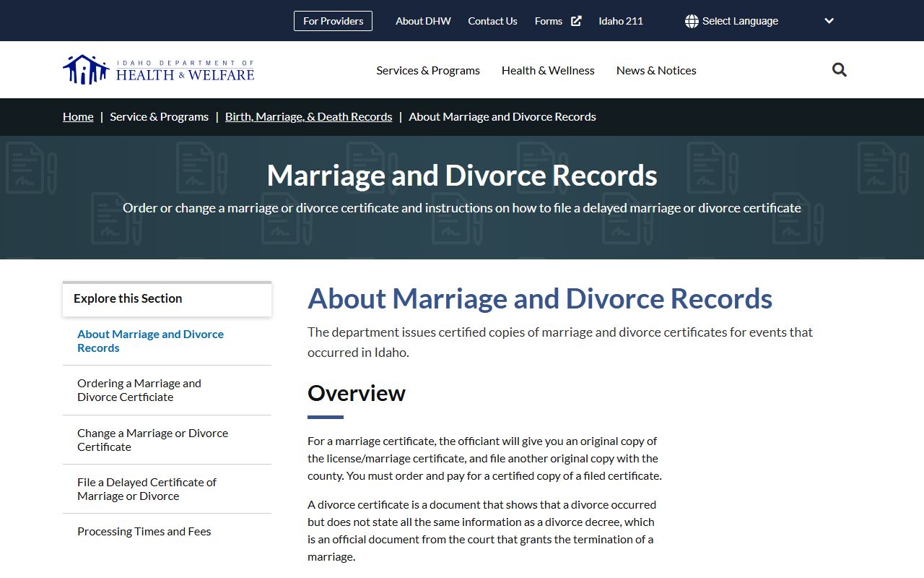Open Health & Wellness menu
The width and height of the screenshot is (924, 578).
click(548, 70)
